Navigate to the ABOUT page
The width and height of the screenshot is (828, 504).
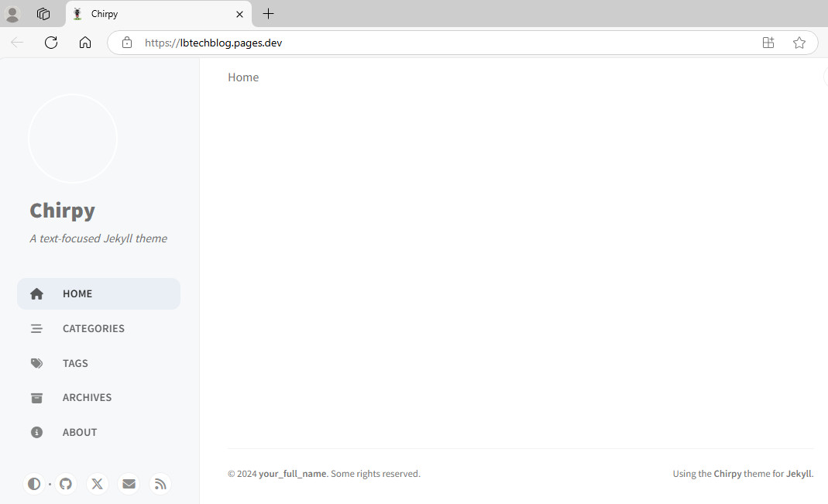[79, 432]
